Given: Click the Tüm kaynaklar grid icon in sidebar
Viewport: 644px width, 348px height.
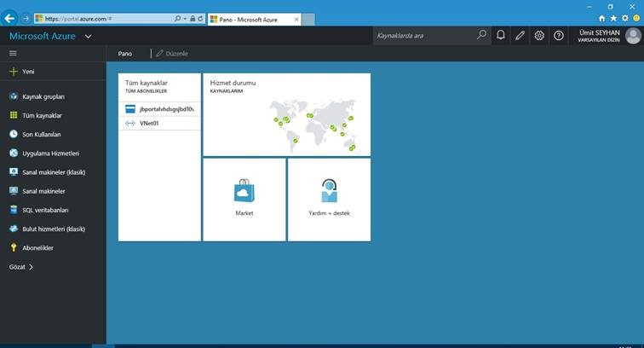Looking at the screenshot, I should pyautogui.click(x=14, y=115).
